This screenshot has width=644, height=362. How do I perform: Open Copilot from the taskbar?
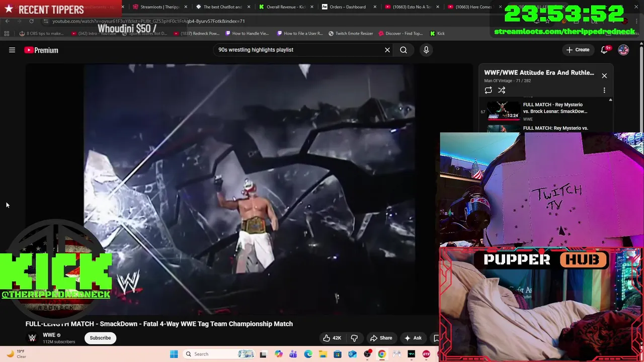point(278,354)
